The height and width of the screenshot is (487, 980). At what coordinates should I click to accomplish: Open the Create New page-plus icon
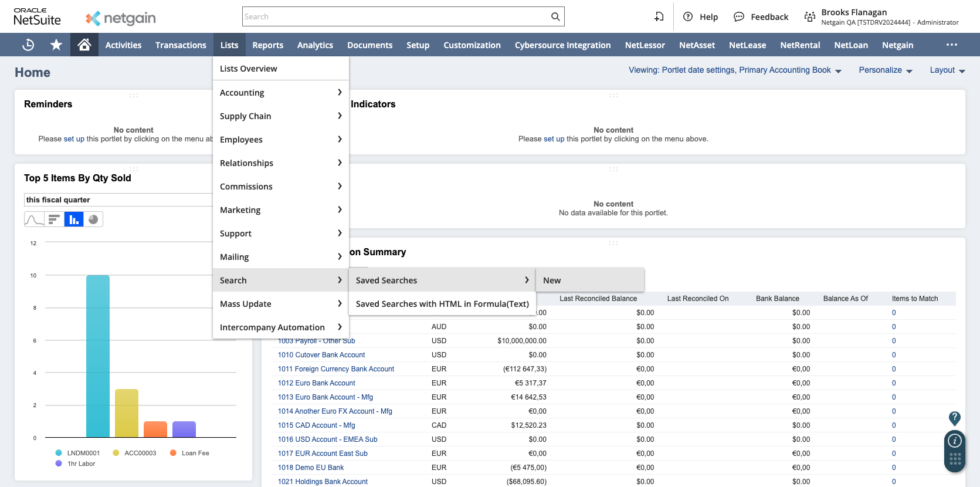pyautogui.click(x=659, y=17)
